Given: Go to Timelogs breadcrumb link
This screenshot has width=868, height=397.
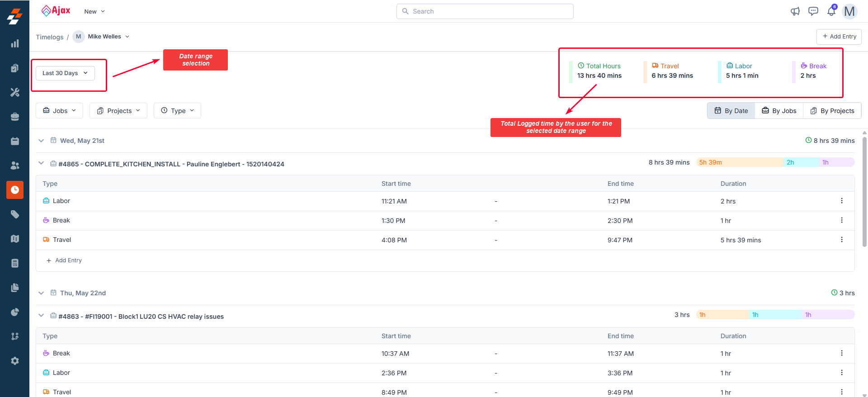Looking at the screenshot, I should click(x=50, y=37).
